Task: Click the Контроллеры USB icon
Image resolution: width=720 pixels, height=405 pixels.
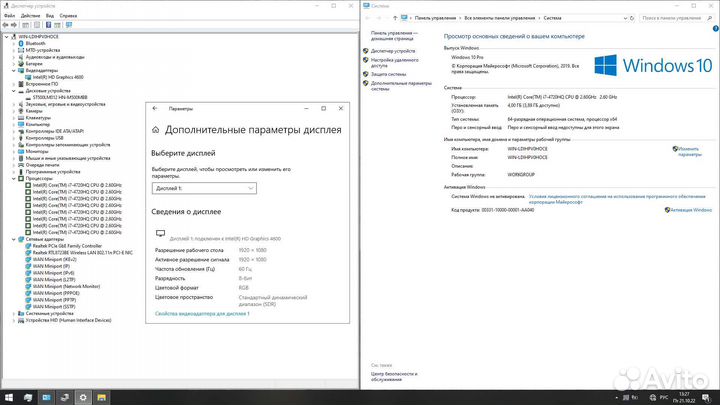Action: point(21,138)
